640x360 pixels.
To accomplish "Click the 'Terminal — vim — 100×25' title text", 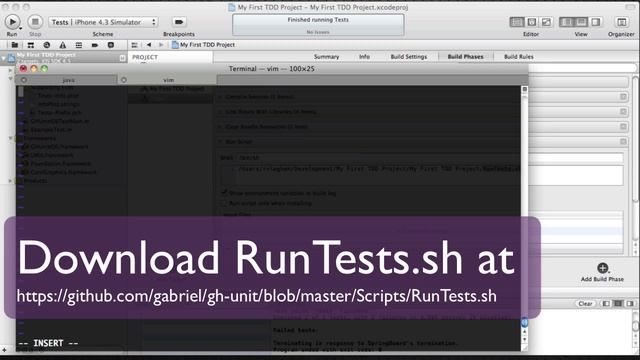I will click(271, 69).
